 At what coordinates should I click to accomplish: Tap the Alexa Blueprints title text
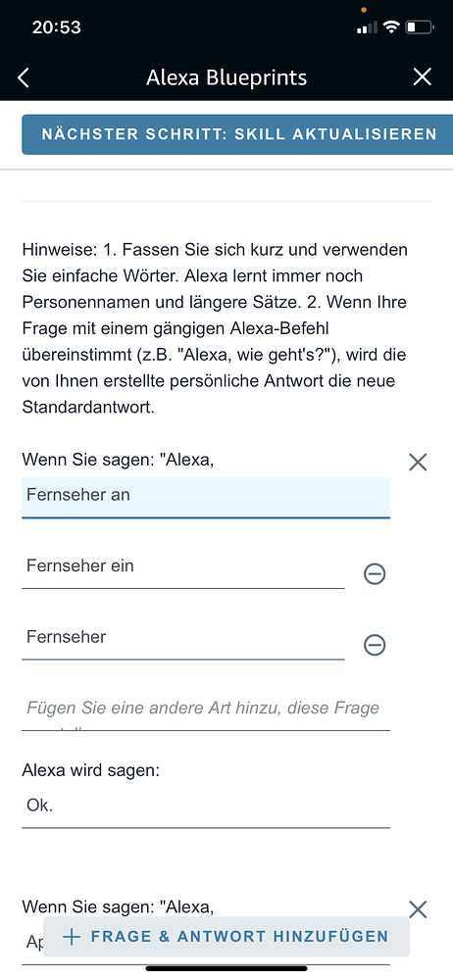226,77
